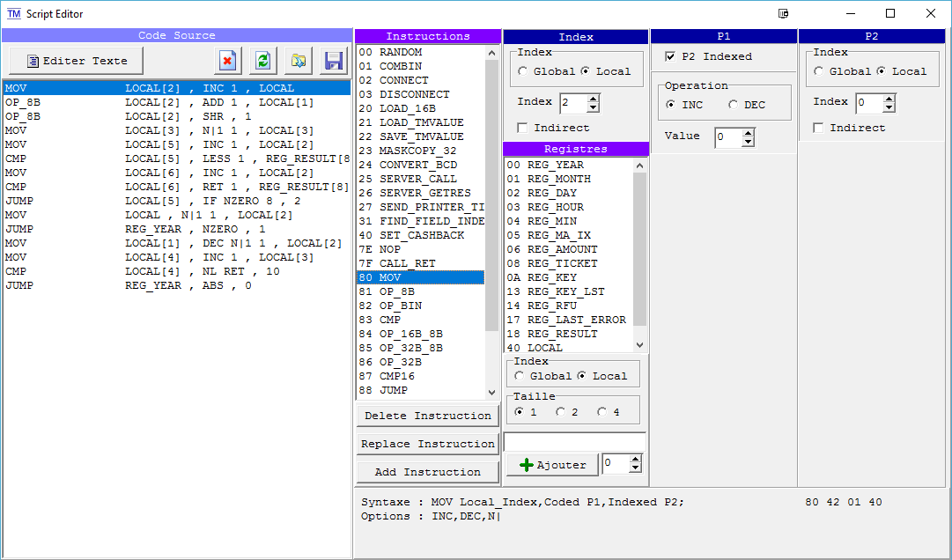Uncheck the P2 Indexed checkbox
This screenshot has height=560, width=952.
click(x=671, y=56)
